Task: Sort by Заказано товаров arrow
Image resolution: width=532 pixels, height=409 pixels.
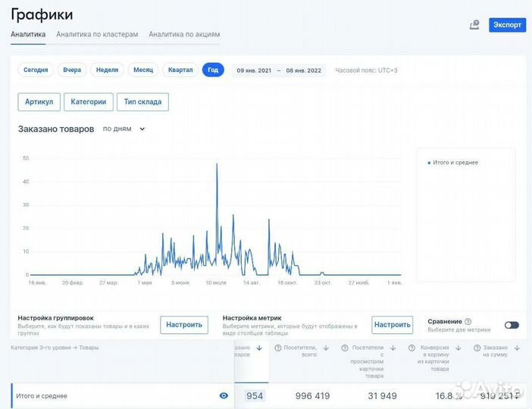Action: pos(259,348)
